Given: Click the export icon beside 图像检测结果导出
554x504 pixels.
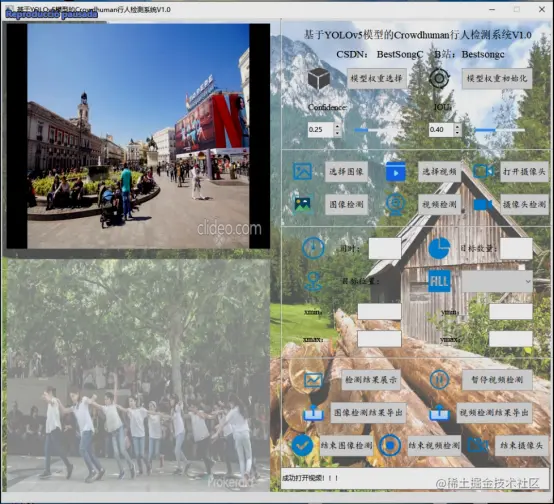Looking at the screenshot, I should [313, 412].
